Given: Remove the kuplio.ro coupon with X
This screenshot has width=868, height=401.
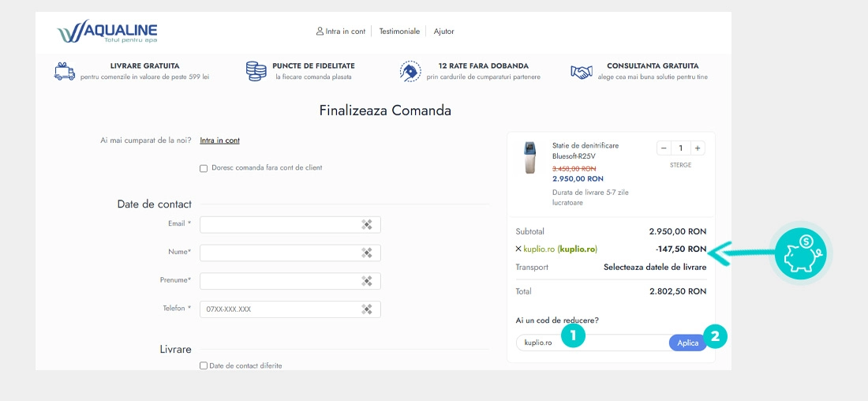Looking at the screenshot, I should [518, 249].
